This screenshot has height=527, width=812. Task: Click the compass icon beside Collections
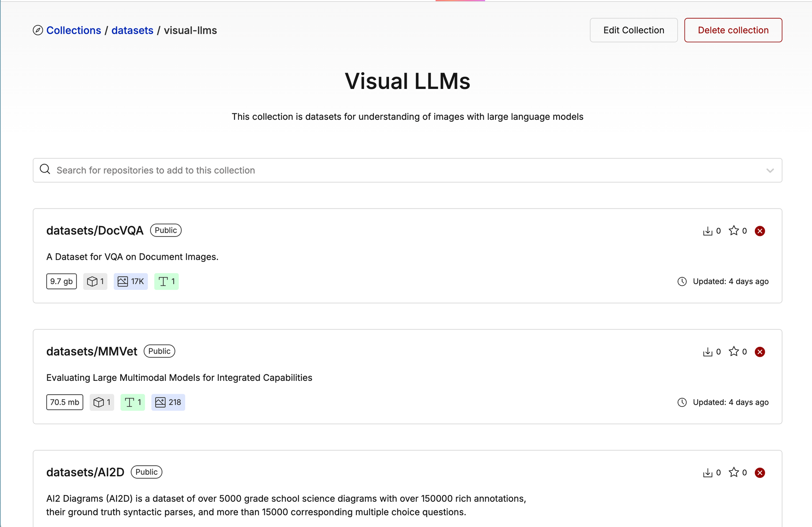click(38, 30)
